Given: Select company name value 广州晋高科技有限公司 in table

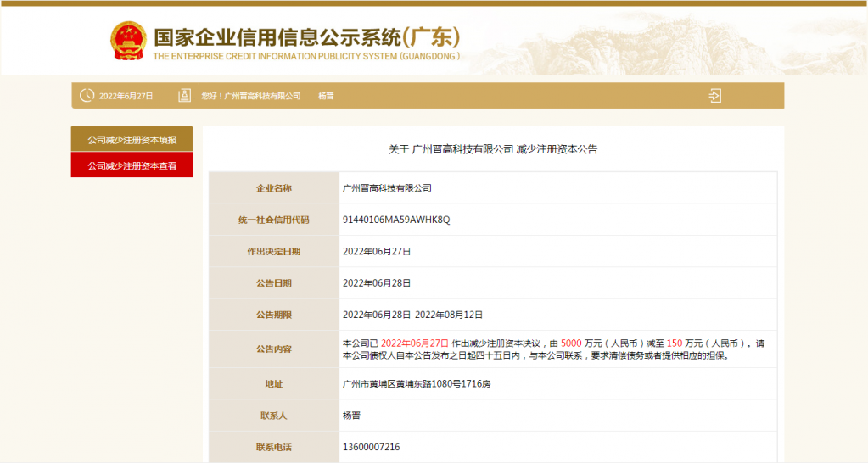Looking at the screenshot, I should pos(387,188).
